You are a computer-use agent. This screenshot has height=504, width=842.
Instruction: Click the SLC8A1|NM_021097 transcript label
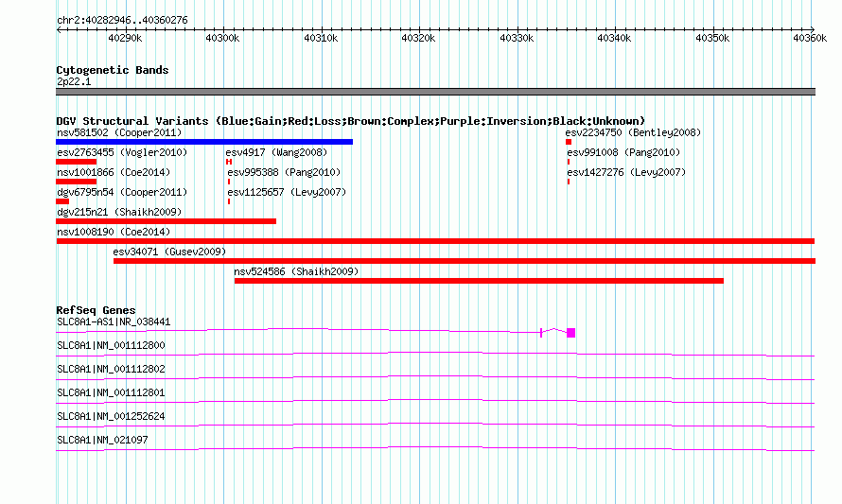pyautogui.click(x=102, y=440)
